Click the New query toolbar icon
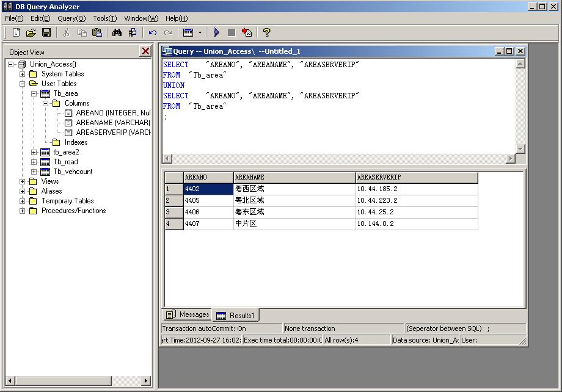The height and width of the screenshot is (392, 562). (16, 32)
